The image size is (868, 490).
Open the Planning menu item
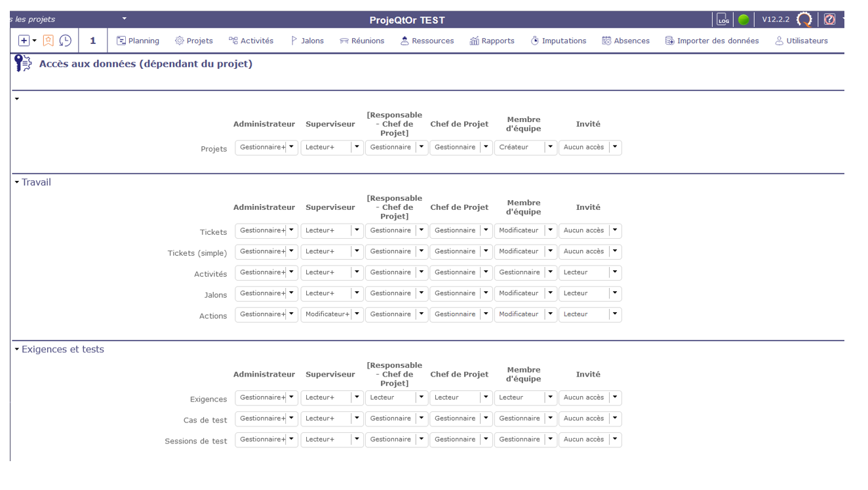[x=138, y=41]
